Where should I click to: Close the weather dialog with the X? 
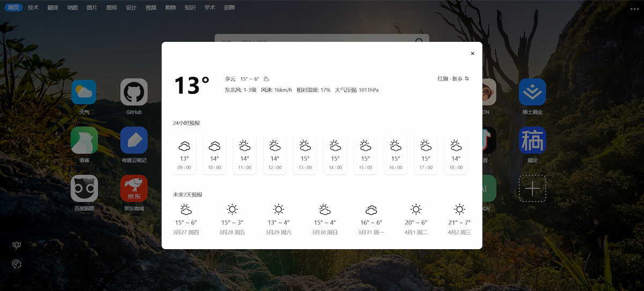point(472,54)
